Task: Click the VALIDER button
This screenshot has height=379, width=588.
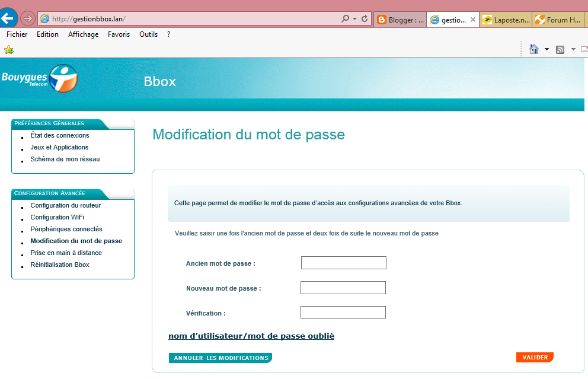Action: tap(534, 357)
